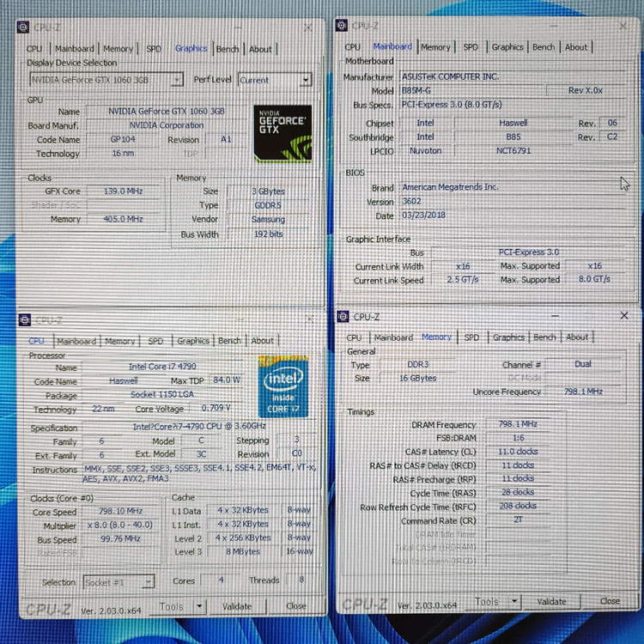Click CPU-Z app icon in Graphics window title bar
This screenshot has width=644, height=644.
(23, 27)
